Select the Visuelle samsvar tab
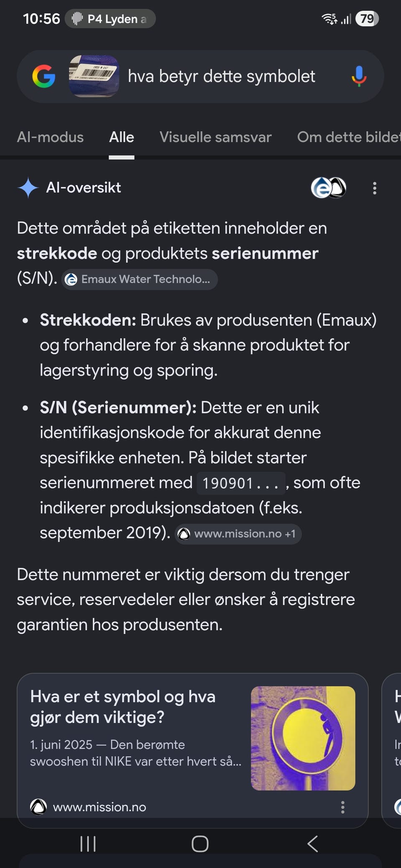 216,137
